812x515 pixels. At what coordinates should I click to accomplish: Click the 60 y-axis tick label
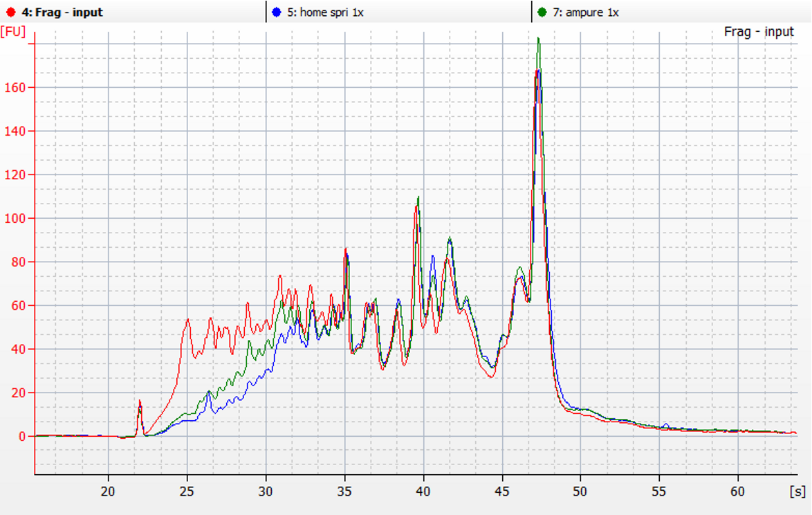pyautogui.click(x=18, y=306)
